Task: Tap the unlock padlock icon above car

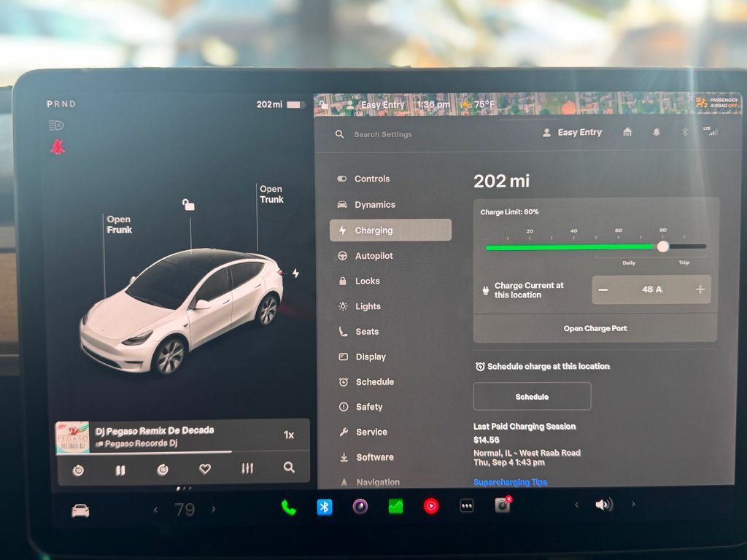Action: click(x=188, y=205)
